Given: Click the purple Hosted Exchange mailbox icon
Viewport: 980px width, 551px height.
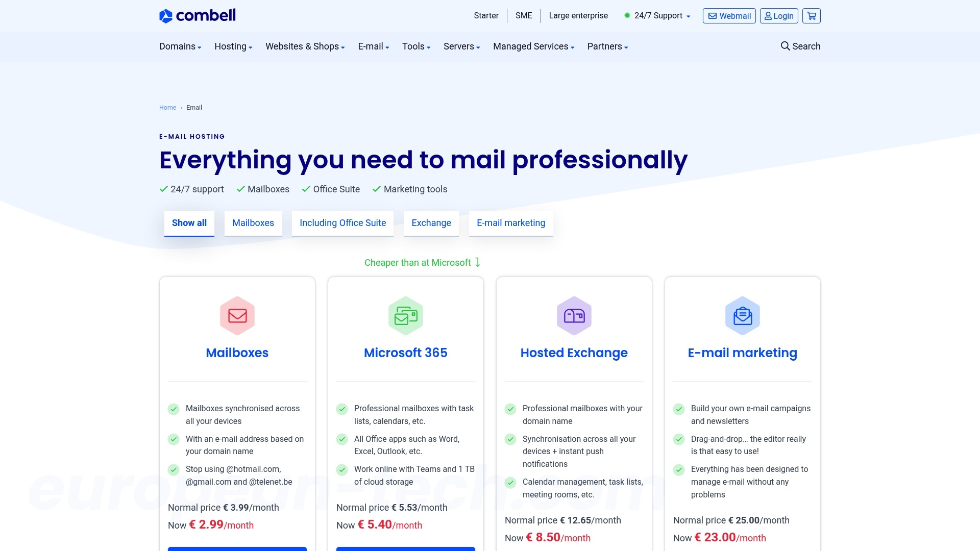Looking at the screenshot, I should click(x=574, y=315).
